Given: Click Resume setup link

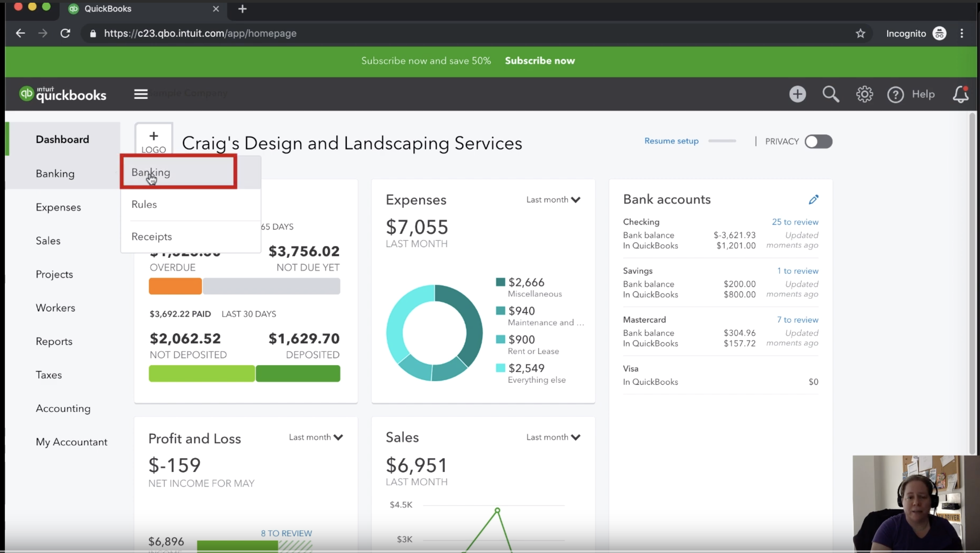Looking at the screenshot, I should (671, 141).
